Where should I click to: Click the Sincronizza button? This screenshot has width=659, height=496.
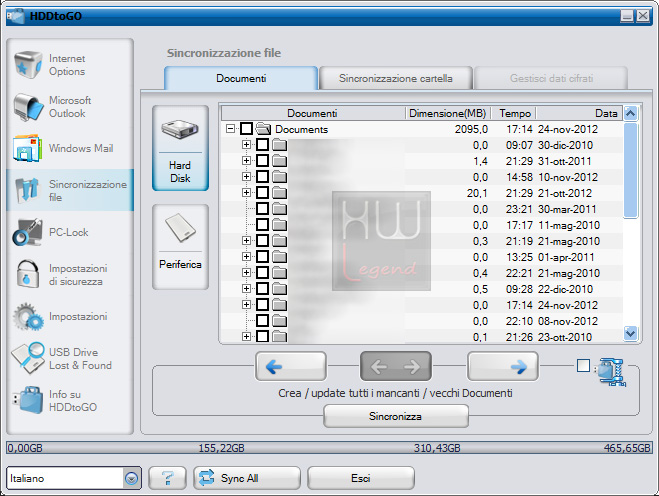pyautogui.click(x=395, y=416)
